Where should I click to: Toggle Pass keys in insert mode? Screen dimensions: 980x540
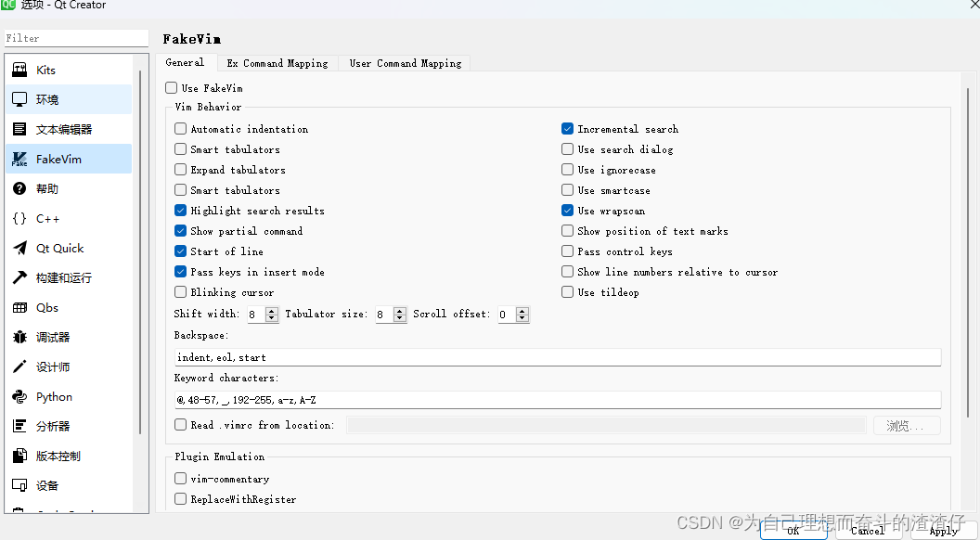click(181, 272)
